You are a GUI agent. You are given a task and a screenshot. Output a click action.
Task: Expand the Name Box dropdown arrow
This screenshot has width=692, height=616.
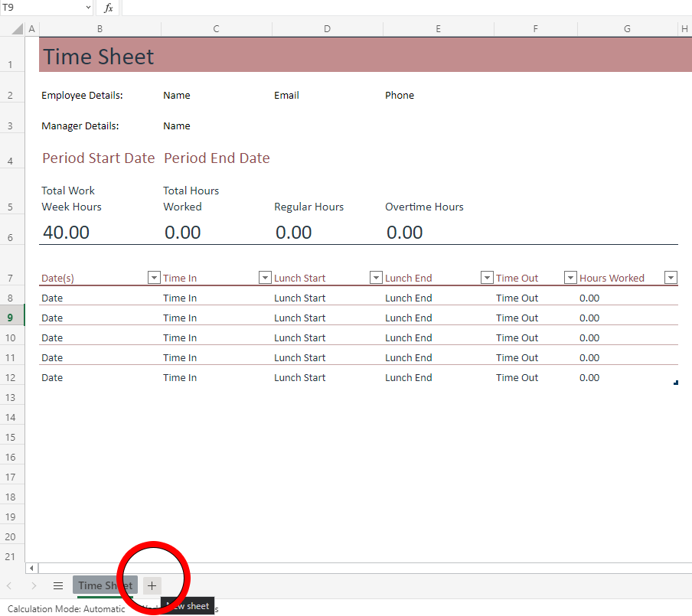coord(89,8)
